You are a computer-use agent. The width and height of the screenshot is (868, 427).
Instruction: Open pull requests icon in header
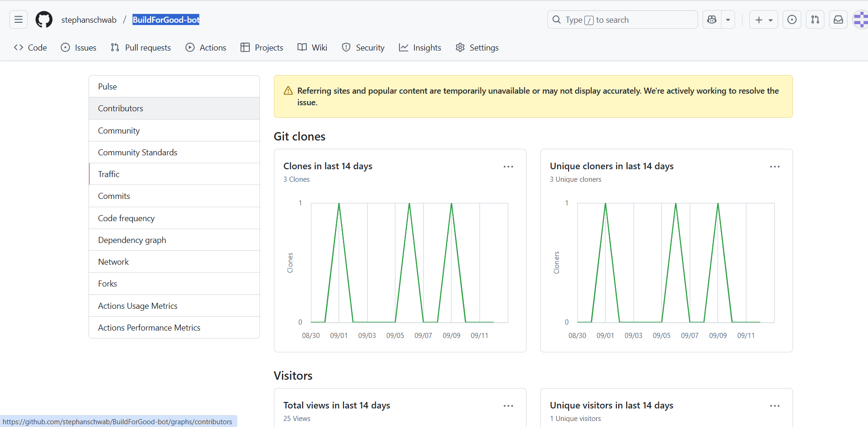(x=815, y=19)
